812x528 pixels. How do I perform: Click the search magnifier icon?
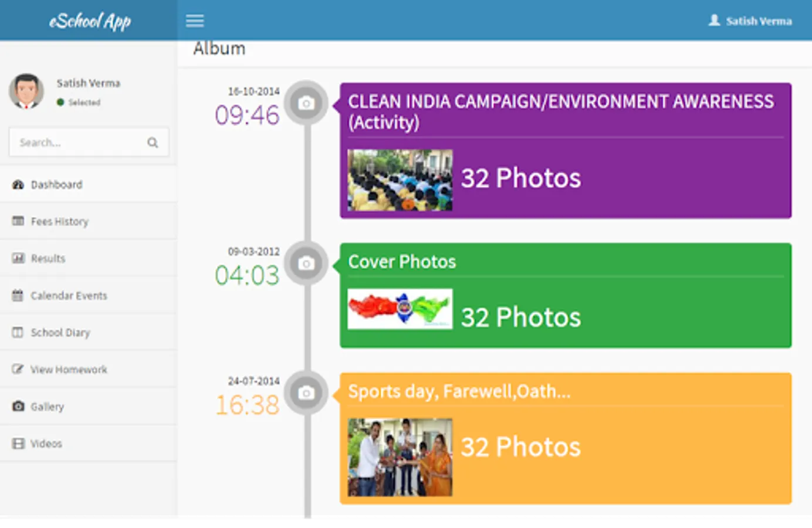tap(153, 142)
